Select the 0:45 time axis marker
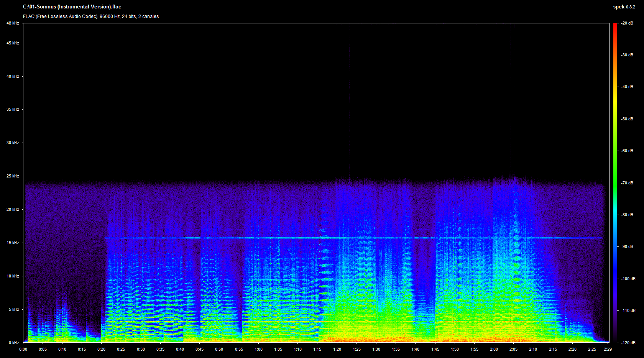Image resolution: width=644 pixels, height=358 pixels. [199, 349]
